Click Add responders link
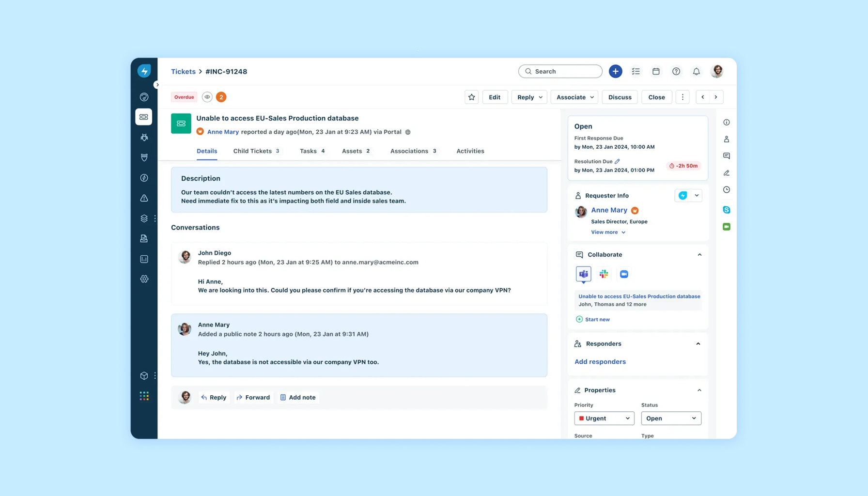 [600, 361]
